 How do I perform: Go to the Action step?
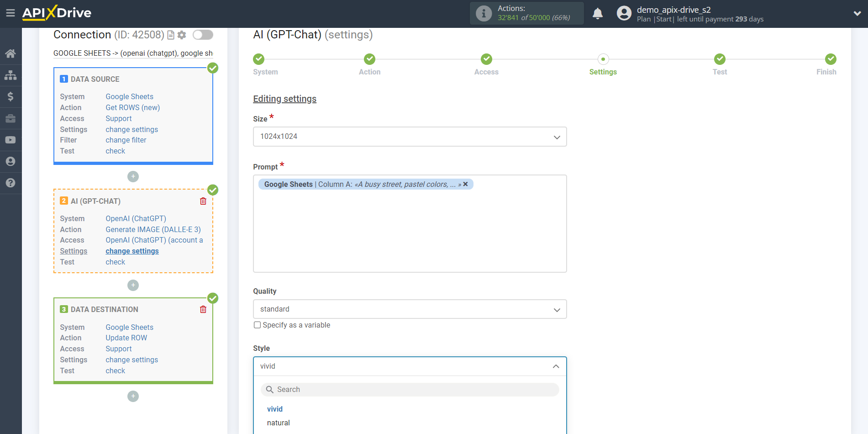369,59
